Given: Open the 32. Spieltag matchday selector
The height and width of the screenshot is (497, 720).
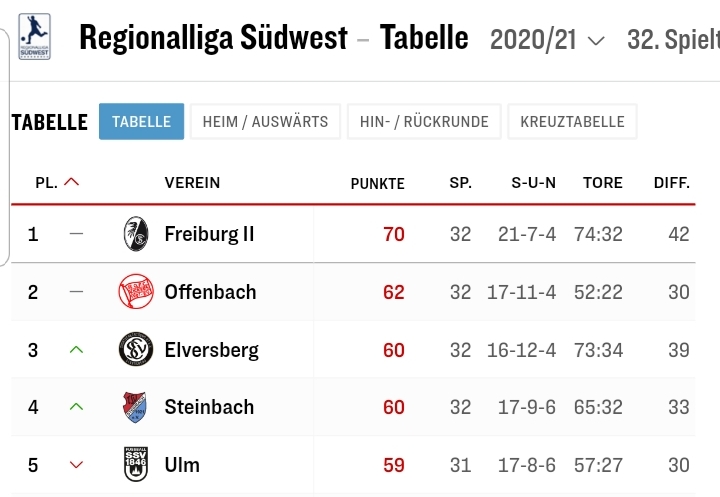Looking at the screenshot, I should point(673,40).
